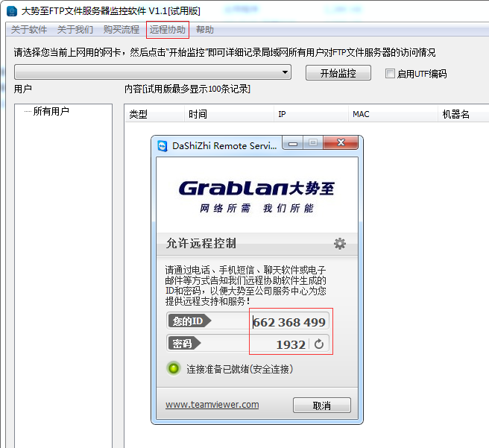This screenshot has height=448, width=489.
Task: Click the 取消 button in dialog
Action: click(x=321, y=406)
